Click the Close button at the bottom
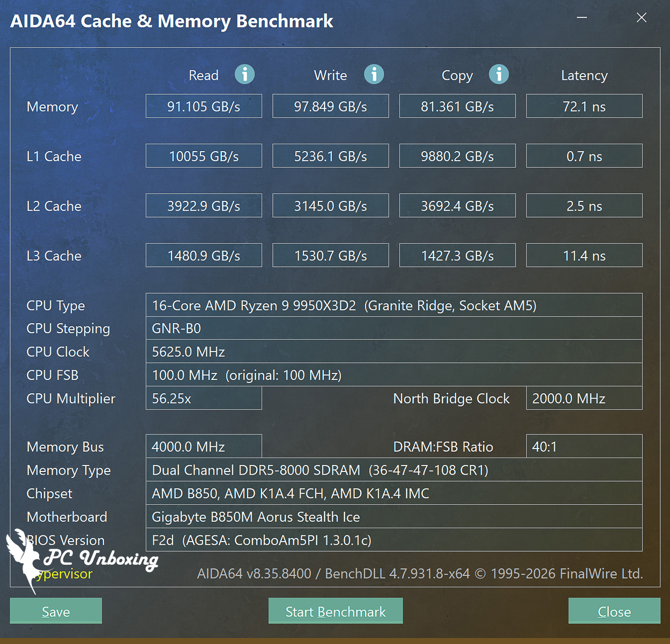 (614, 611)
